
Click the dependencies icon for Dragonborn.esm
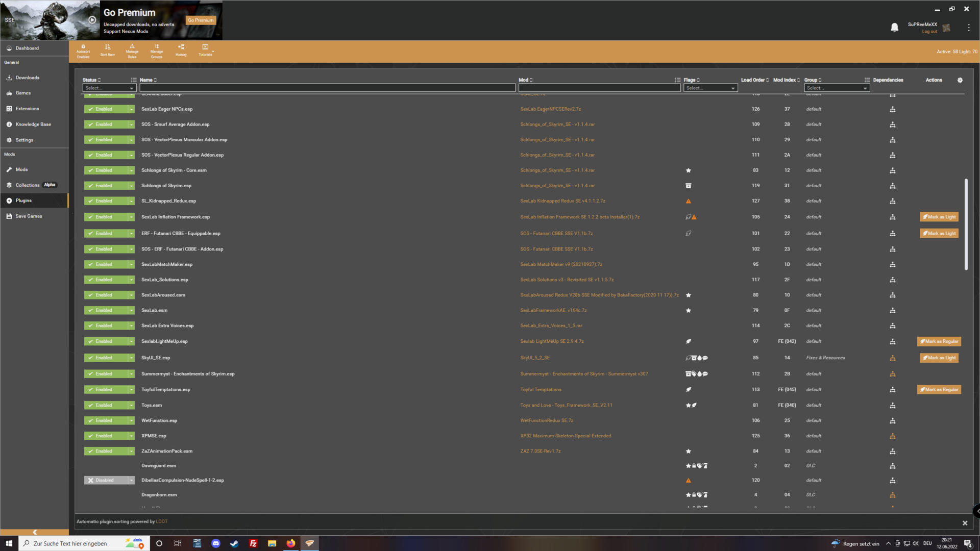(x=892, y=495)
